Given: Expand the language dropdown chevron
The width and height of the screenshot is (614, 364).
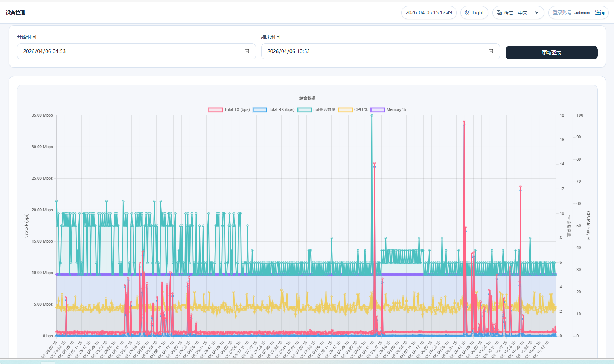Looking at the screenshot, I should tap(537, 13).
